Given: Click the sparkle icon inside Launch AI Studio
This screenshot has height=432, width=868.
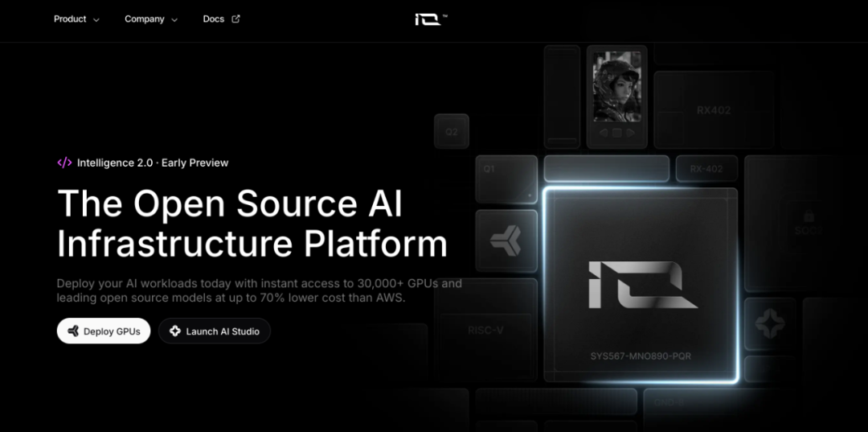Looking at the screenshot, I should (x=175, y=331).
